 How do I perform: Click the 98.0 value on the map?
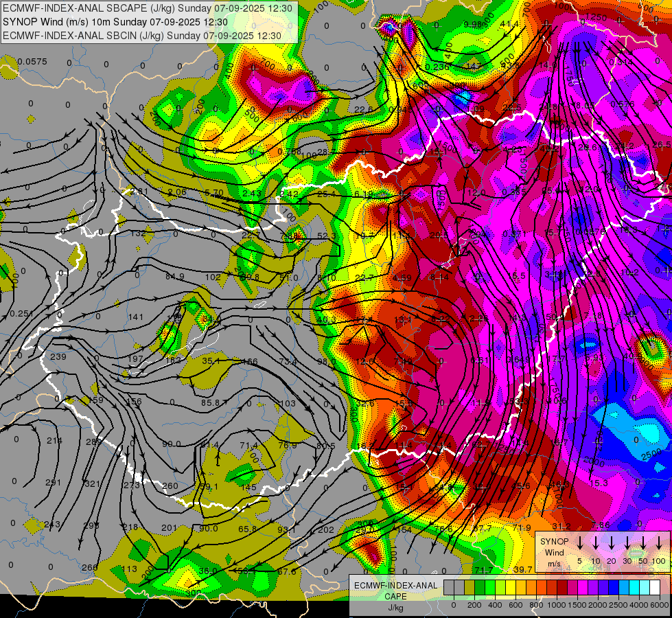pyautogui.click(x=327, y=362)
